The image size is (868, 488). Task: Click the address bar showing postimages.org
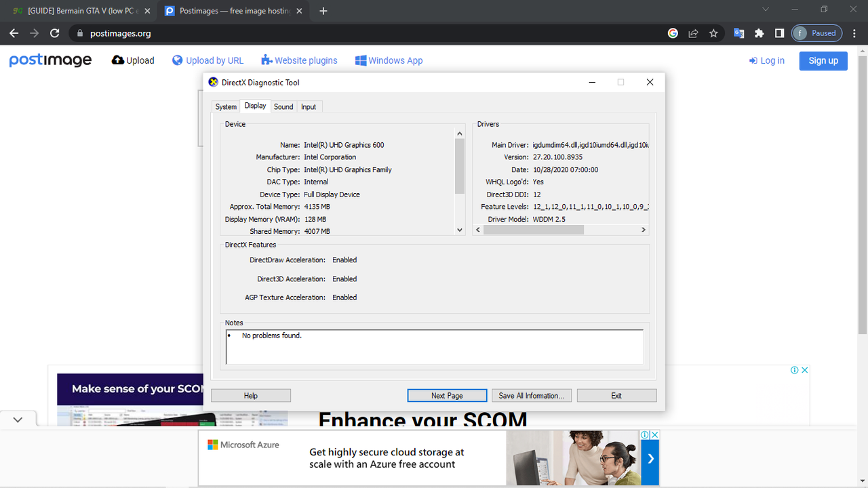click(x=366, y=33)
